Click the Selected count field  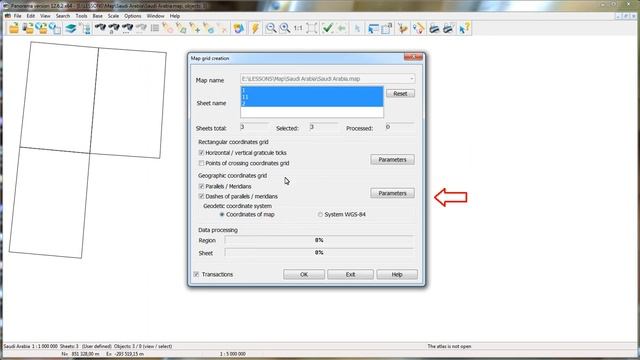point(323,127)
